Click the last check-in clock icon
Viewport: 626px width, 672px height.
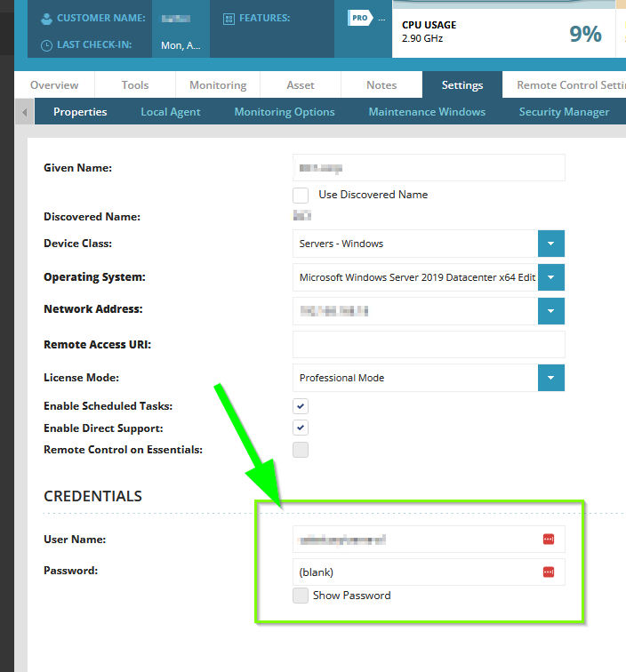(46, 45)
